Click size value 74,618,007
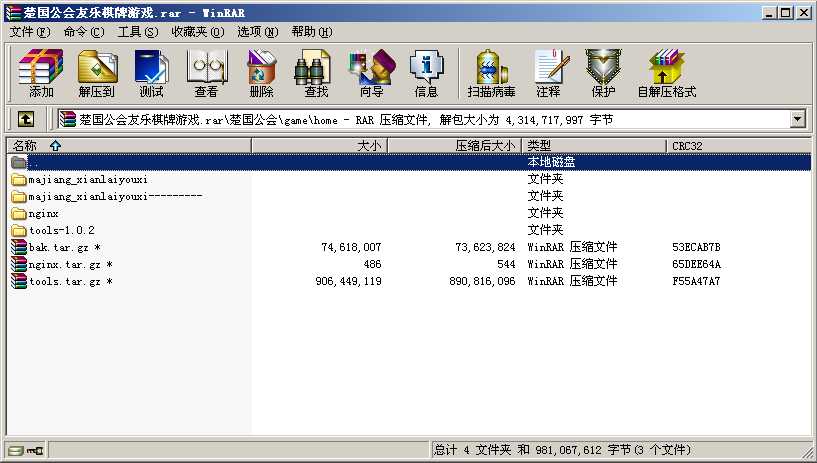This screenshot has height=463, width=817. pyautogui.click(x=351, y=247)
